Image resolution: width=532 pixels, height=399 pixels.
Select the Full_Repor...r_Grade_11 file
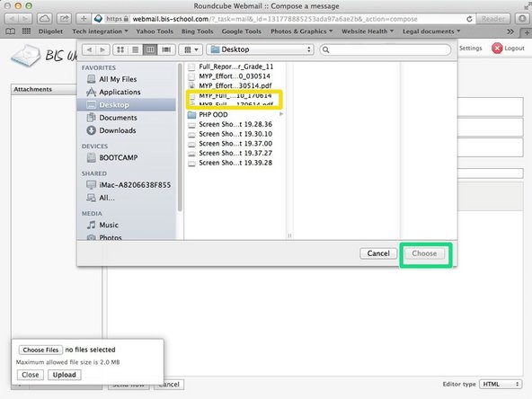click(235, 66)
